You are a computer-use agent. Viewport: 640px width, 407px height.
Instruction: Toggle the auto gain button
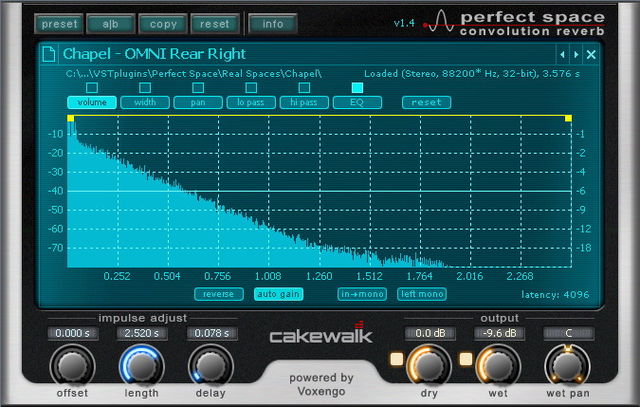pos(278,294)
